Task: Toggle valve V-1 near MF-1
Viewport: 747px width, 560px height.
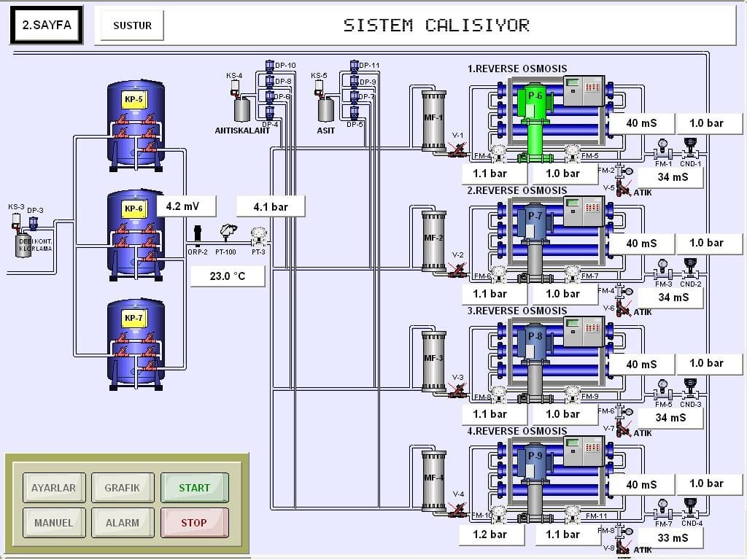Action: tap(458, 151)
